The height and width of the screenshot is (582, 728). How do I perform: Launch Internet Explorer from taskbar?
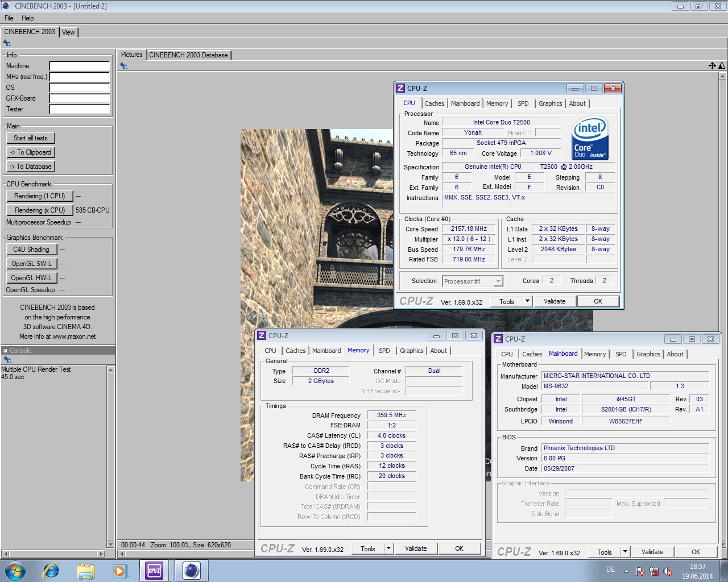51,571
